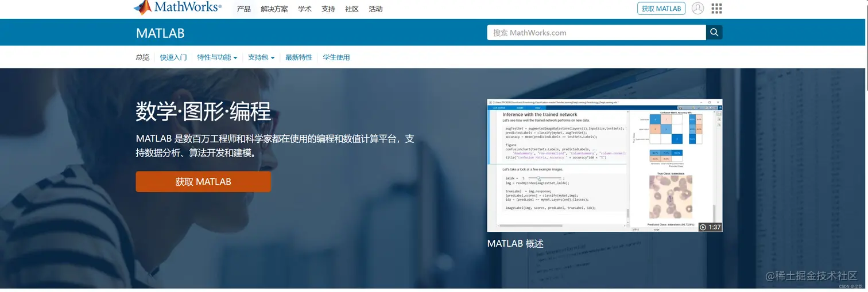868x292 pixels.
Task: Open the user account profile icon
Action: click(697, 9)
